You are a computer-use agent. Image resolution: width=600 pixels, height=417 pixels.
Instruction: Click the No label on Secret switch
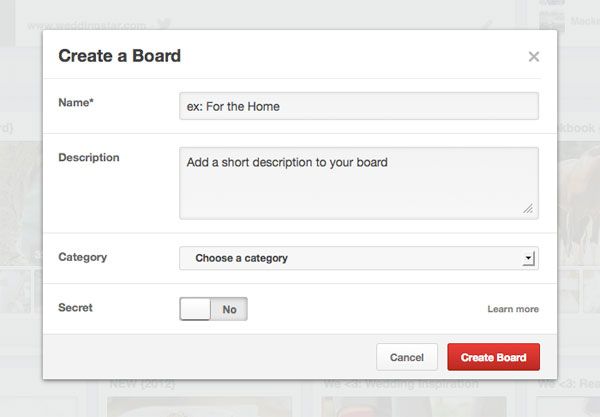coord(229,309)
